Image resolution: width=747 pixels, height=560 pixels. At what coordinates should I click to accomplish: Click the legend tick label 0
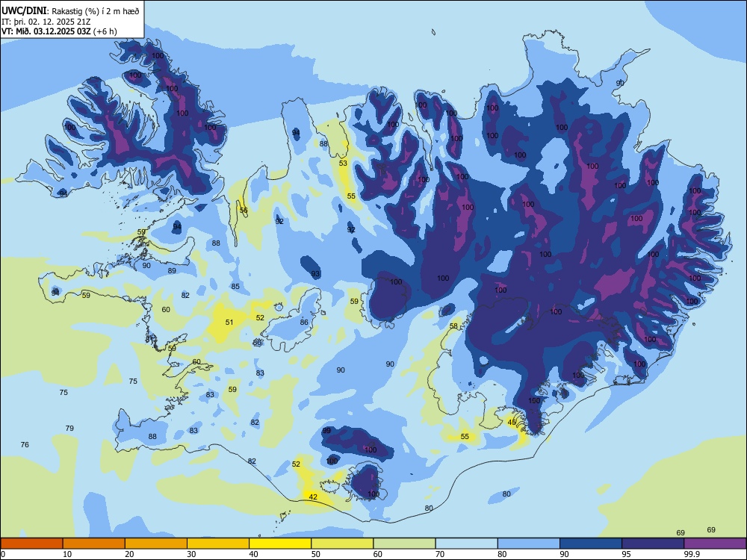tap(3, 554)
